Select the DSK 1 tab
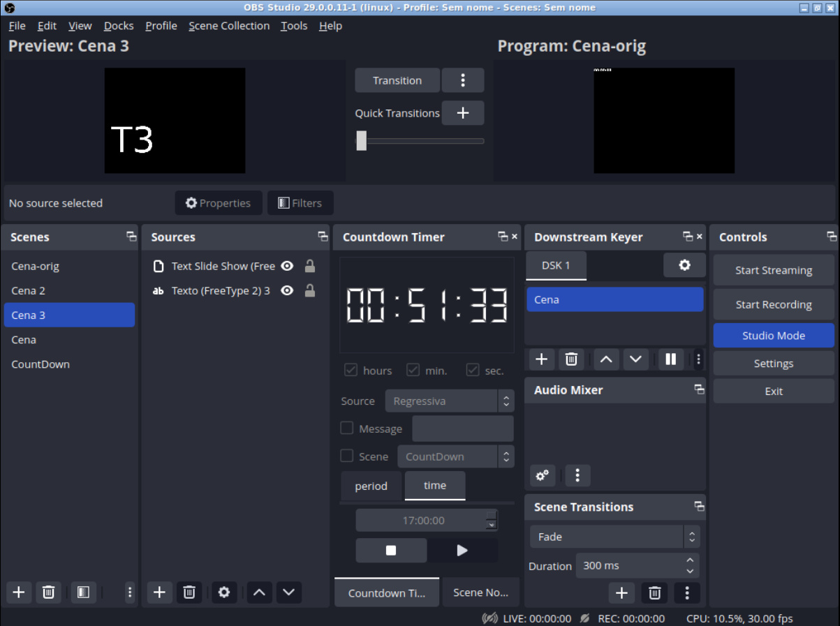 point(557,265)
